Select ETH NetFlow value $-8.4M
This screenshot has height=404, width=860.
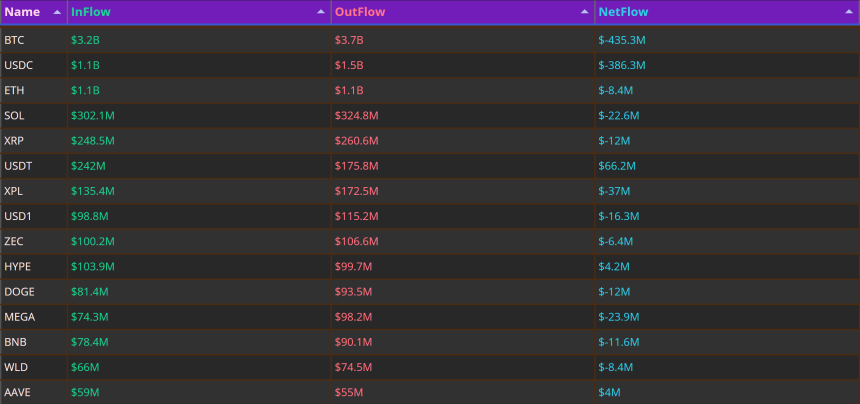tap(615, 90)
